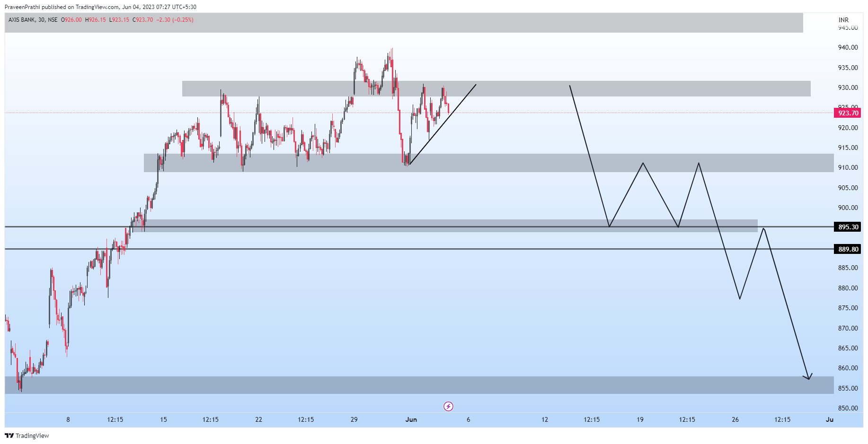Click the 22 date label on time axis
This screenshot has width=868, height=444.
click(x=259, y=419)
